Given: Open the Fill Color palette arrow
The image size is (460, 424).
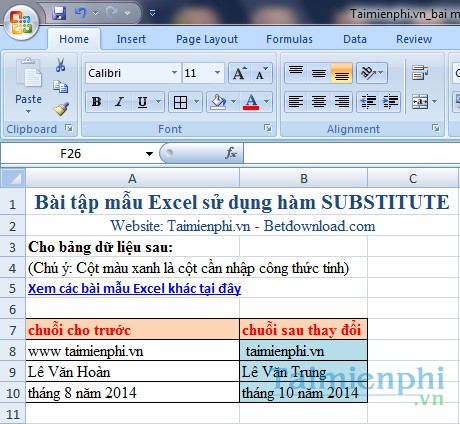Looking at the screenshot, I should click(x=233, y=102).
